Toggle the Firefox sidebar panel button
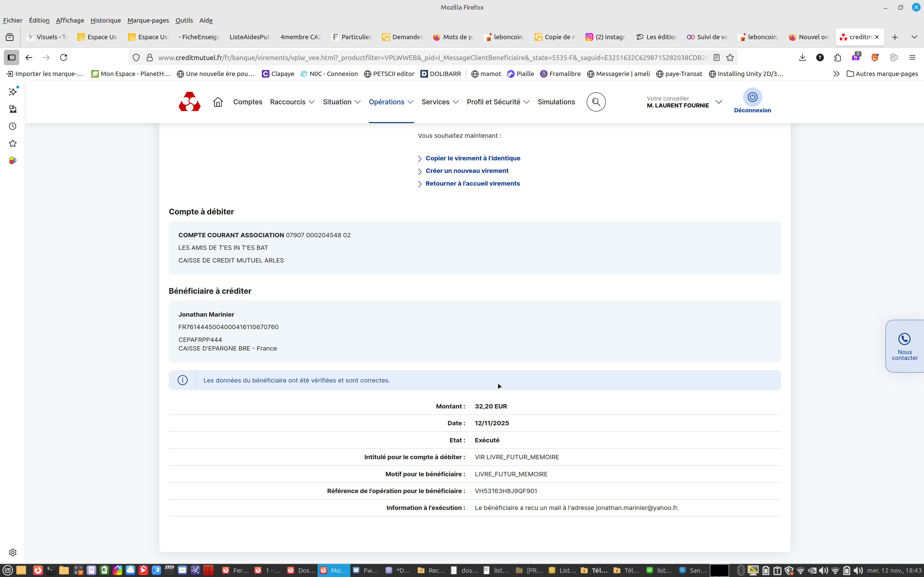Image resolution: width=924 pixels, height=577 pixels. [12, 58]
